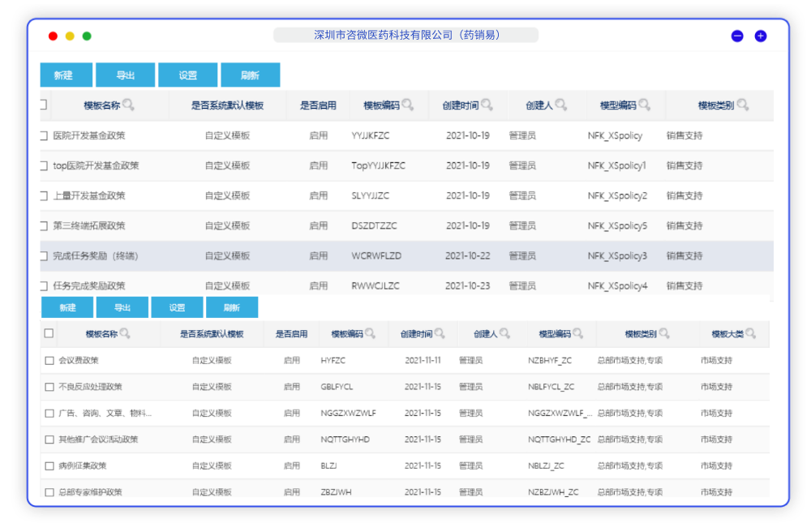
Task: Click search icon beside 模板类别 in top table
Action: click(x=743, y=105)
